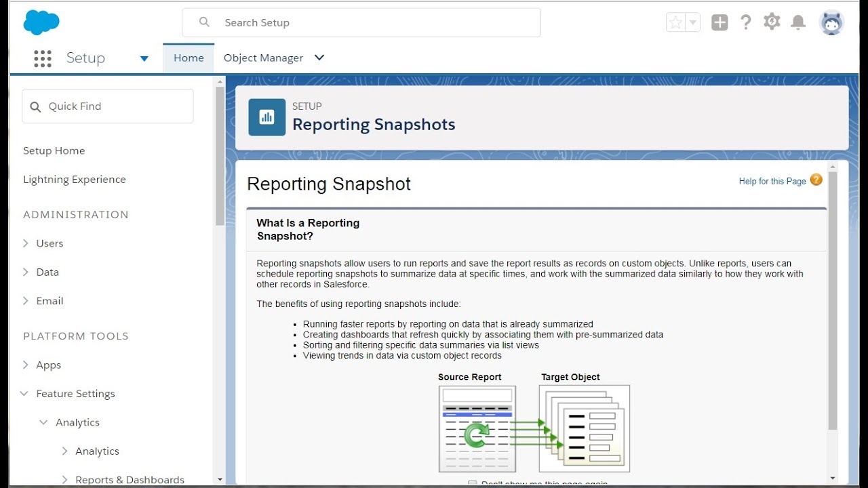The width and height of the screenshot is (868, 488).
Task: Tick the Don't show me this page again checkbox
Action: pyautogui.click(x=473, y=484)
